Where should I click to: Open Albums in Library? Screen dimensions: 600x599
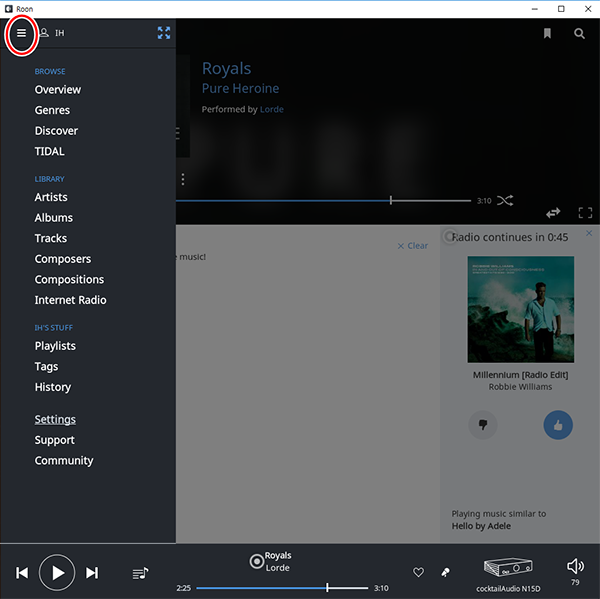click(54, 218)
